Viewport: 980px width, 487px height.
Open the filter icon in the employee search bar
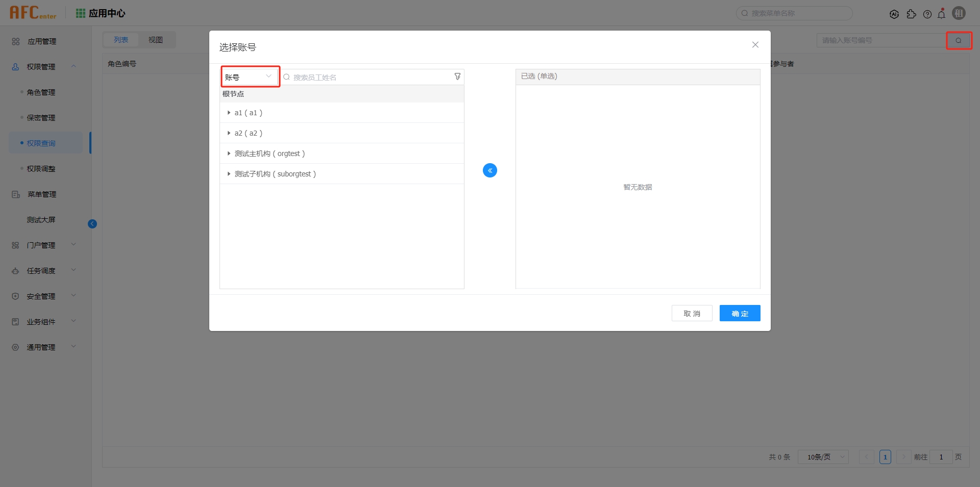(x=457, y=76)
